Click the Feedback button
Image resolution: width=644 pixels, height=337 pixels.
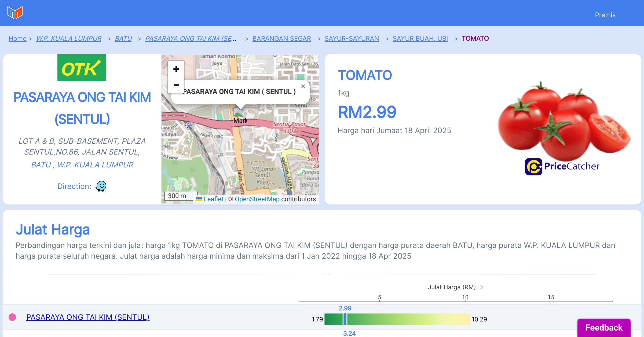(604, 327)
